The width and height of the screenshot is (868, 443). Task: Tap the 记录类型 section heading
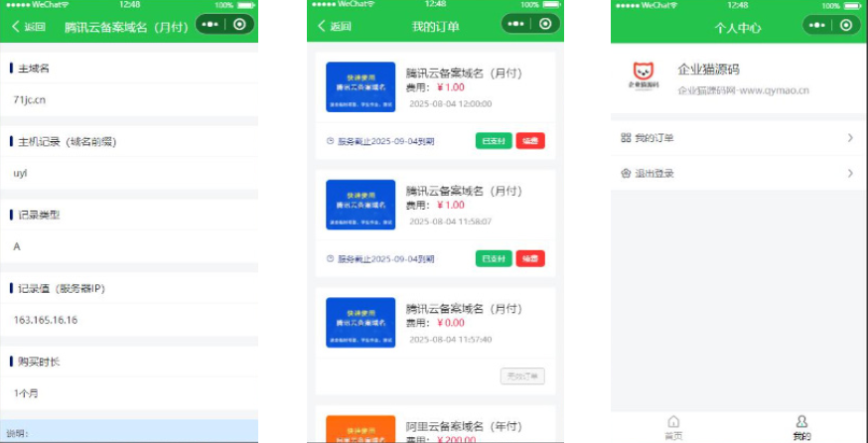click(39, 216)
